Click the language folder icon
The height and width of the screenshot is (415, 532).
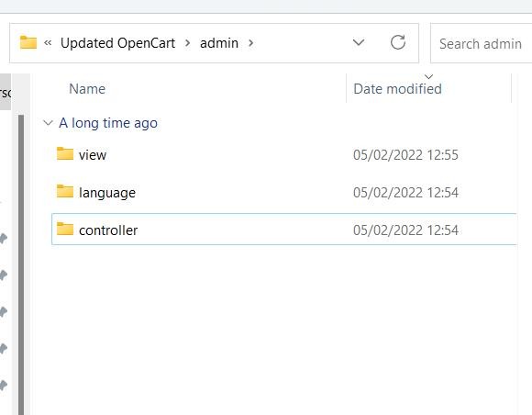pos(65,192)
